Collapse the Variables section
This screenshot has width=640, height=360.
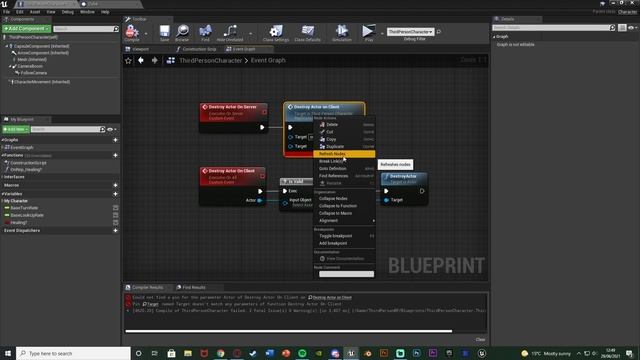click(2, 194)
